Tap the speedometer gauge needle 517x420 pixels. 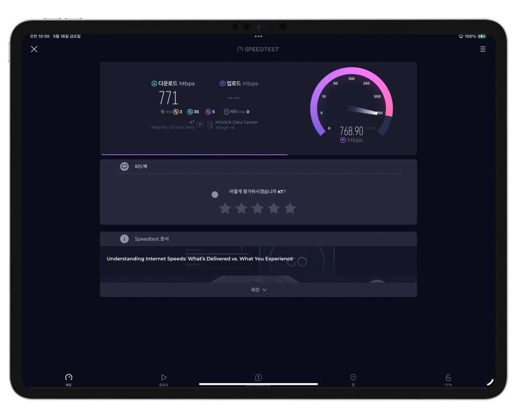(364, 110)
